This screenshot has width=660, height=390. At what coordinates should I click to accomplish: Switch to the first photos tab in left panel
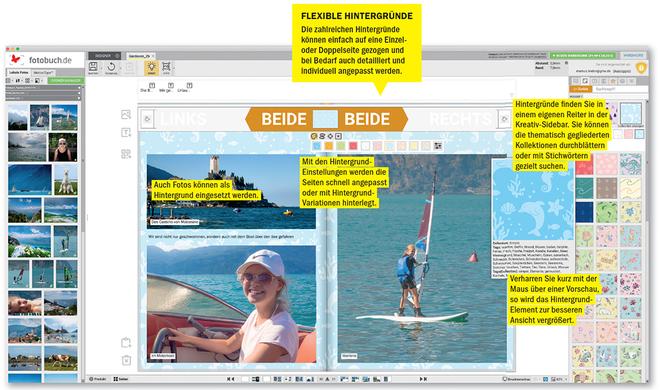pyautogui.click(x=19, y=72)
